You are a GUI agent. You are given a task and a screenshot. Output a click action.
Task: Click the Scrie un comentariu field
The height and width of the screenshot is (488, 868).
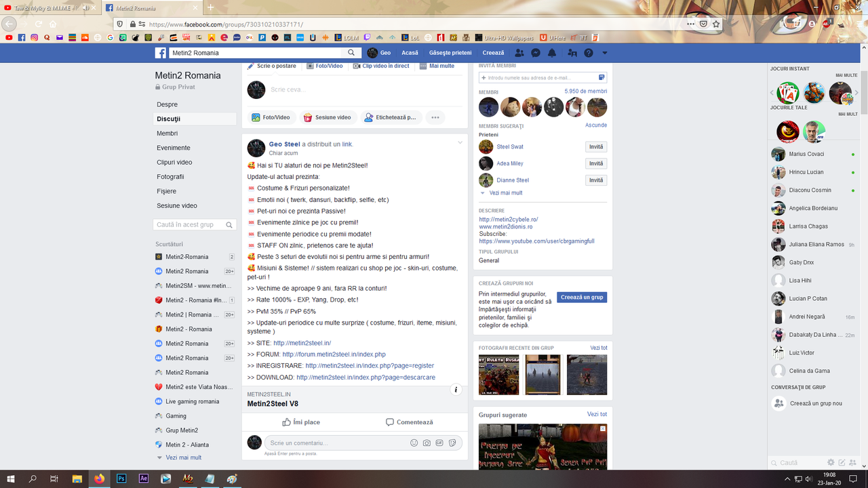coord(337,443)
